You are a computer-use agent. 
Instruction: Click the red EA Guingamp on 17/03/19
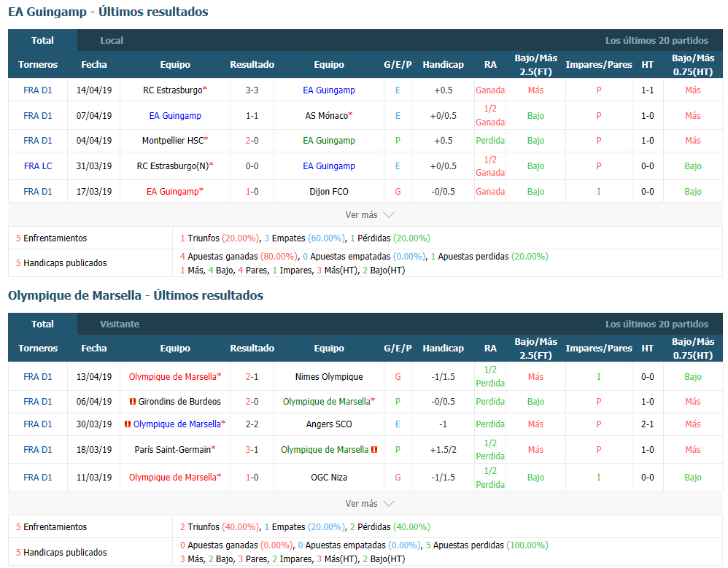click(x=172, y=191)
